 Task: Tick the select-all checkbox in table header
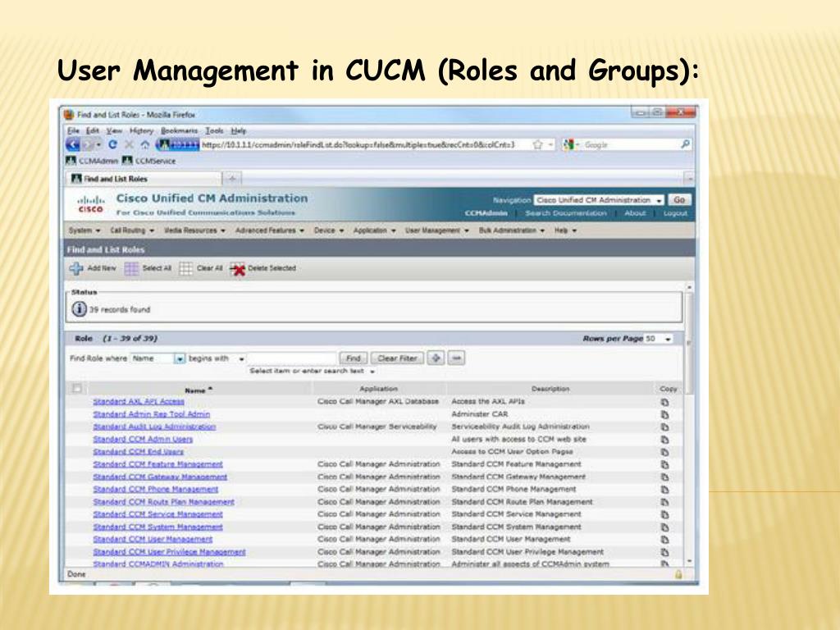77,388
